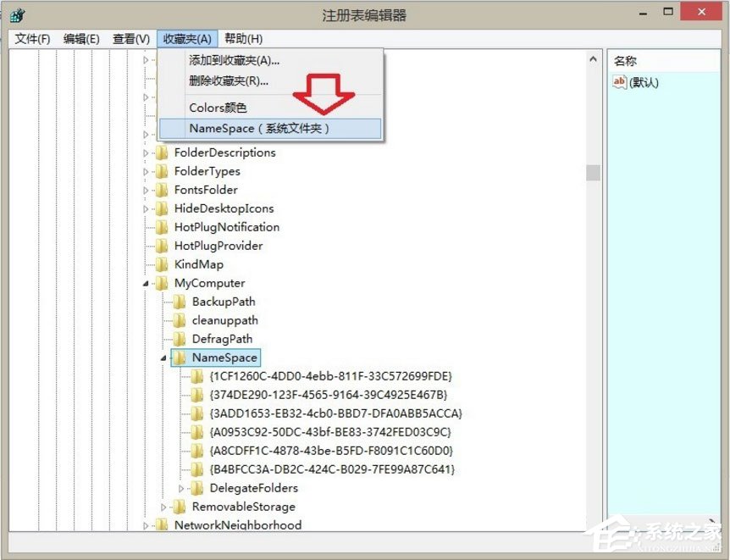Click the ab string value icon beside (默认)
The image size is (730, 560).
[619, 82]
